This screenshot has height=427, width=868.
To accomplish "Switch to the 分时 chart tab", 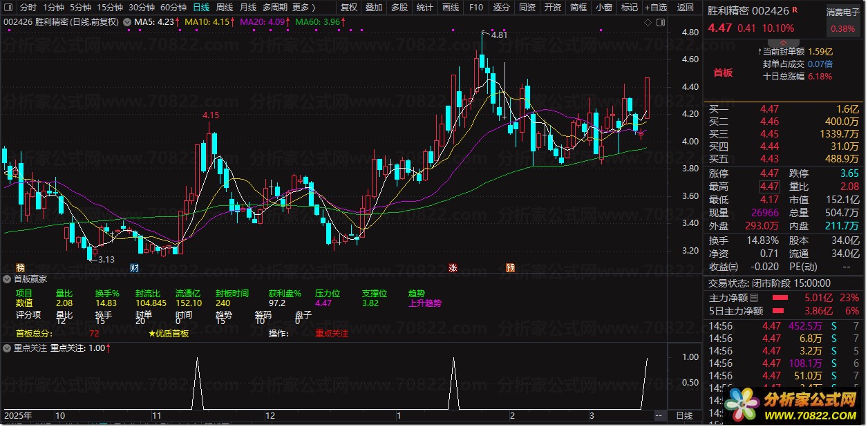I will tap(28, 8).
